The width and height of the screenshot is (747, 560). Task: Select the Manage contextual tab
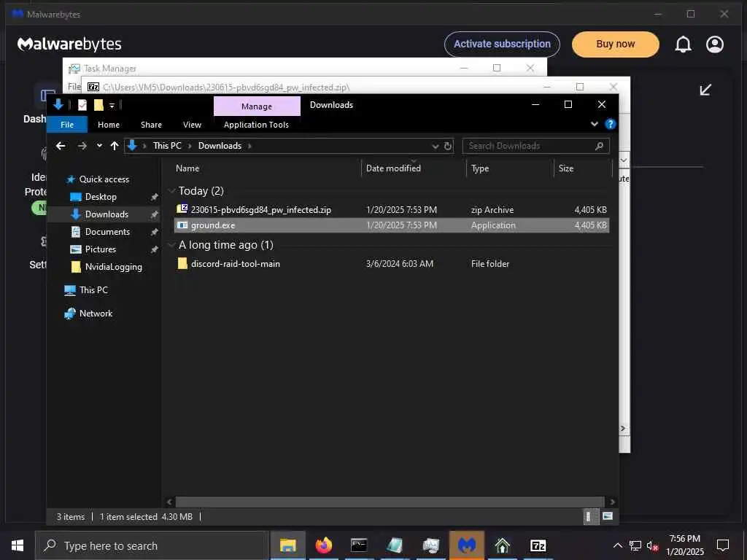coord(256,106)
